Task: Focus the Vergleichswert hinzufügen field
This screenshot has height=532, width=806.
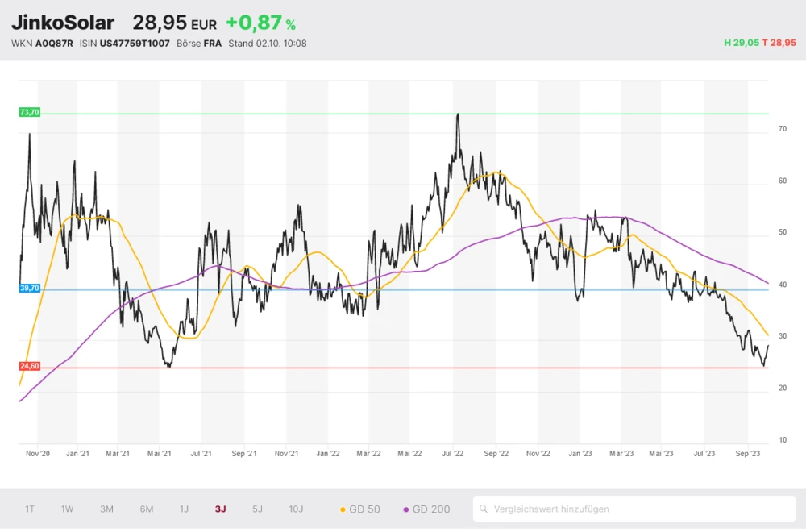Action: [637, 509]
